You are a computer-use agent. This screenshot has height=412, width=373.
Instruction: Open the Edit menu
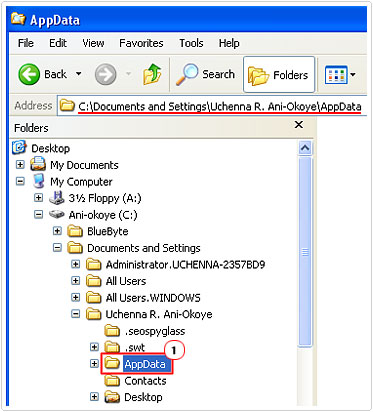(x=58, y=43)
